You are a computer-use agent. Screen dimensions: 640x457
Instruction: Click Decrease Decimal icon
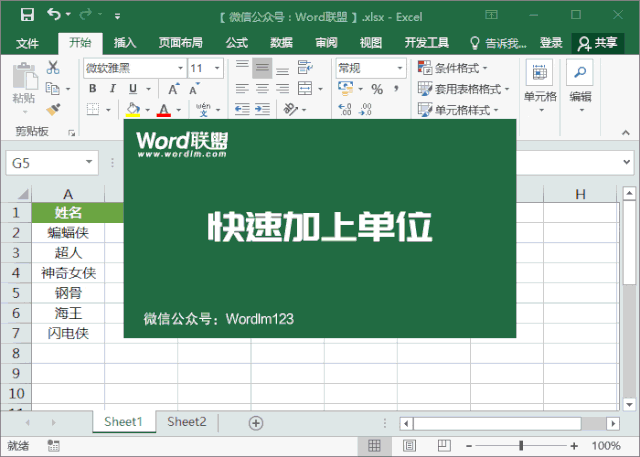pyautogui.click(x=365, y=109)
